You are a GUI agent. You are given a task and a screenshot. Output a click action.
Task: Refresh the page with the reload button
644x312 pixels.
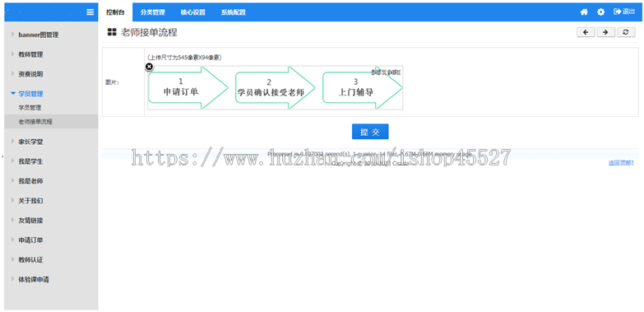pyautogui.click(x=626, y=32)
